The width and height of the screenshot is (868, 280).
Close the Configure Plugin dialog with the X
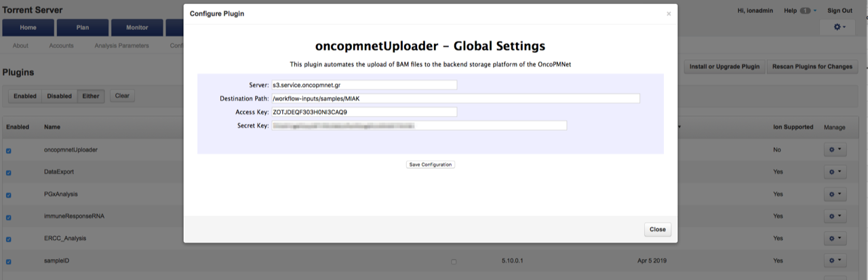pos(669,14)
